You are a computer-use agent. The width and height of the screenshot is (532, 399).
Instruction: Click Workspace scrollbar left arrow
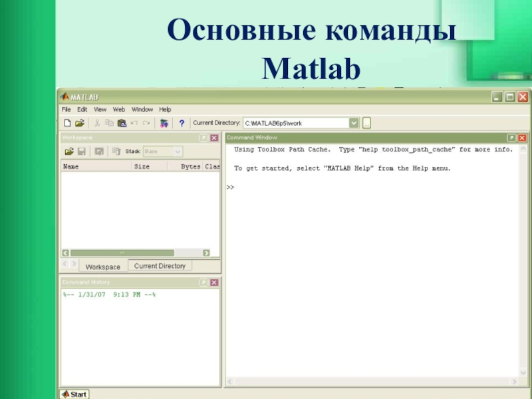click(x=65, y=253)
